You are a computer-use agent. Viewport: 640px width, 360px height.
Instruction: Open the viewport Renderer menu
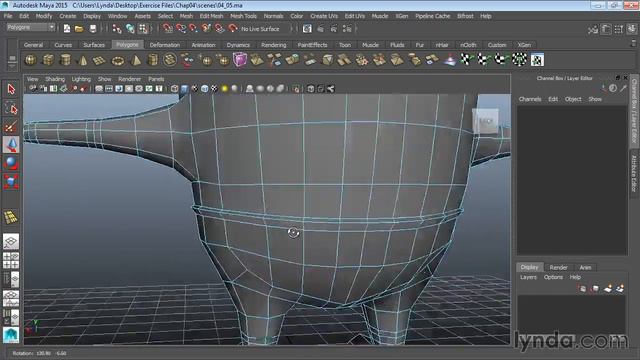pyautogui.click(x=129, y=79)
